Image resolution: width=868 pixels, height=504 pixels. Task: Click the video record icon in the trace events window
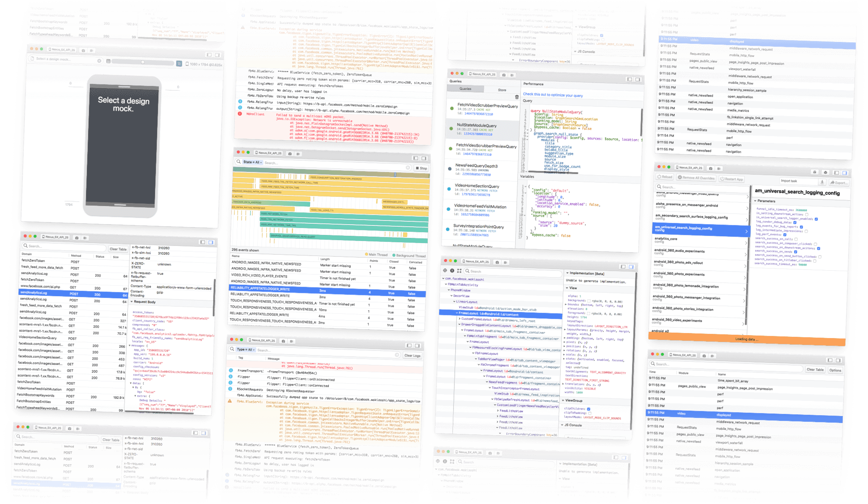tap(298, 154)
